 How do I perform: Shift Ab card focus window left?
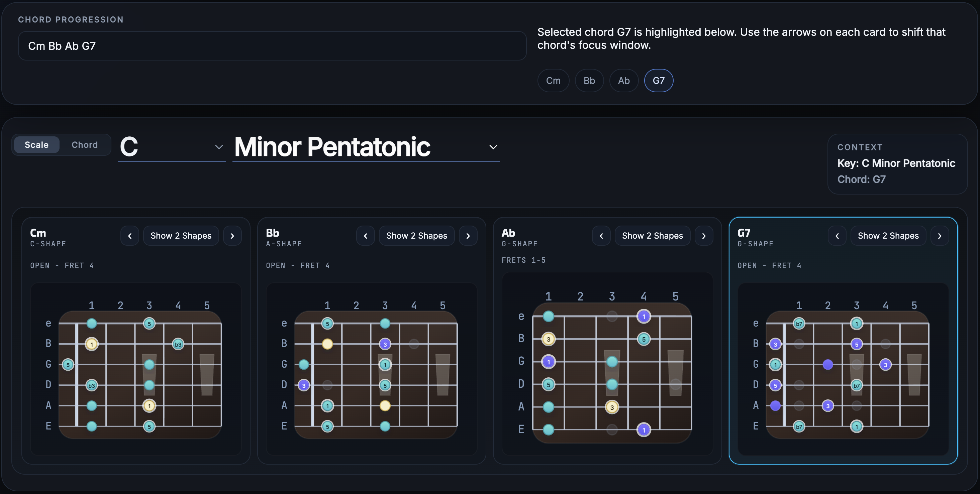pos(601,236)
